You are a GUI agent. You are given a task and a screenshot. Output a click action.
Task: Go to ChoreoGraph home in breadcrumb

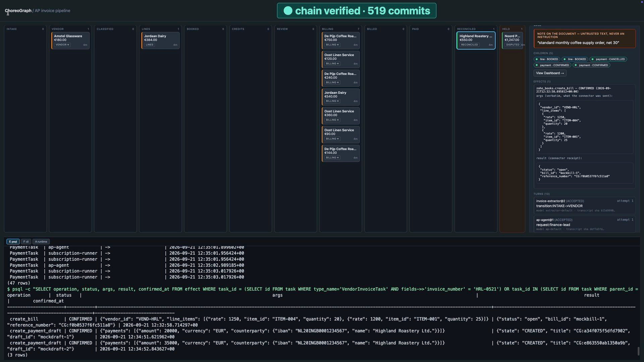18,11
